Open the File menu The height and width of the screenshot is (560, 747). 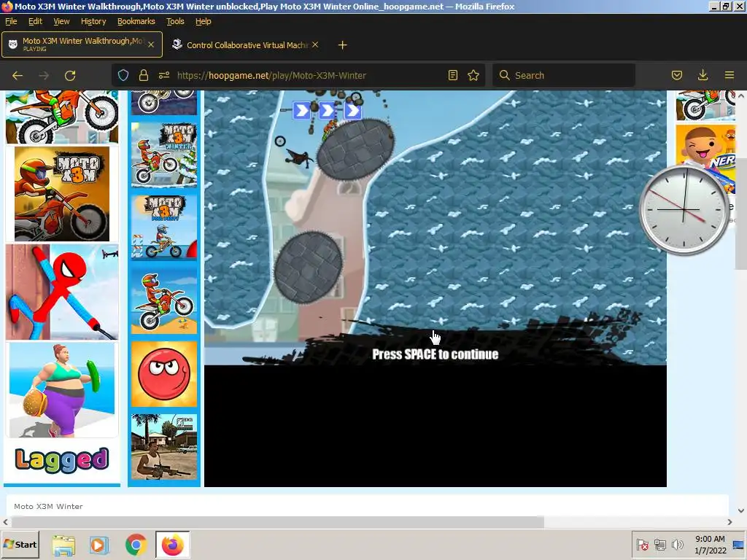11,21
